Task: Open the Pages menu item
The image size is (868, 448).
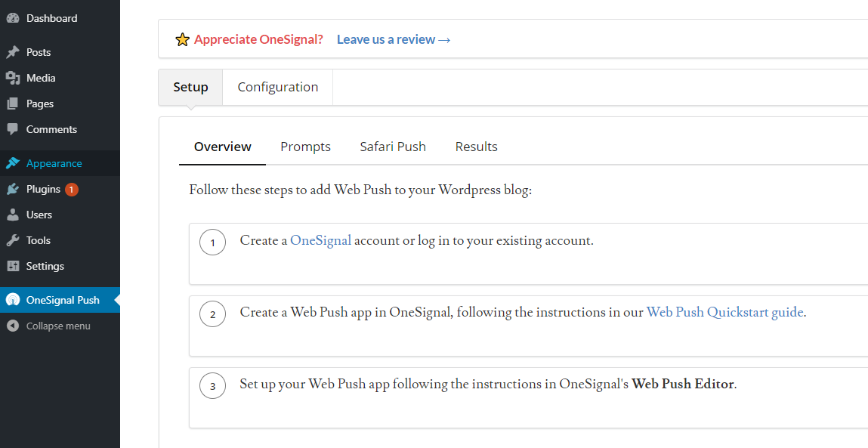Action: [x=40, y=104]
